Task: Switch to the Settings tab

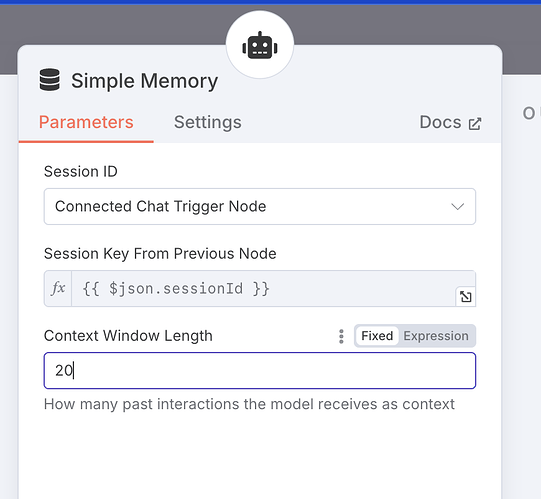Action: (x=208, y=122)
